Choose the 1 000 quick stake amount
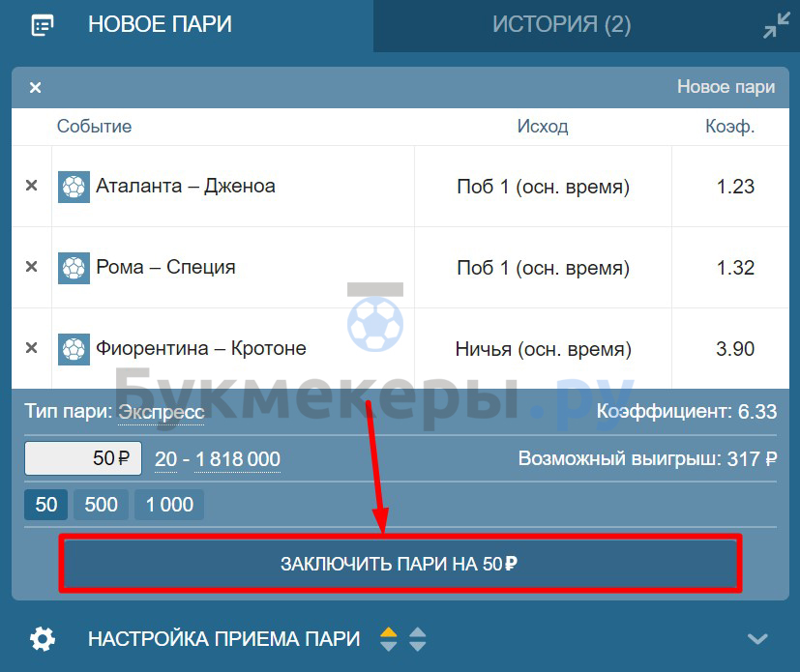Image resolution: width=800 pixels, height=672 pixels. tap(169, 505)
